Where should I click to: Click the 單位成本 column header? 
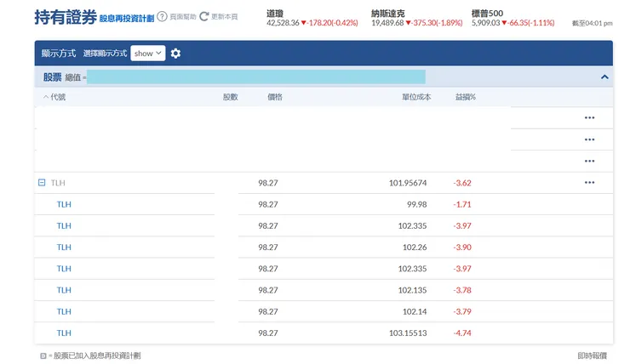[x=416, y=97]
